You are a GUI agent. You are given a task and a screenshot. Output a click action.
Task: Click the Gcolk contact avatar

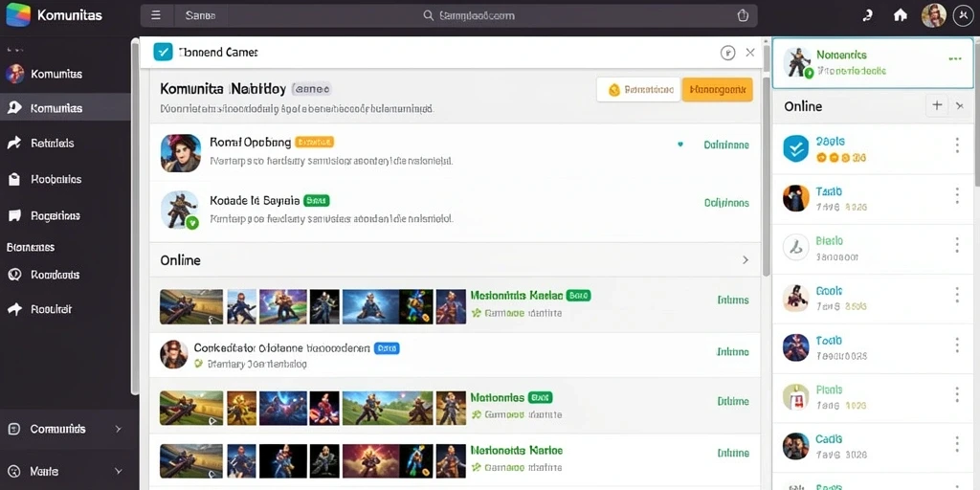coord(796,299)
